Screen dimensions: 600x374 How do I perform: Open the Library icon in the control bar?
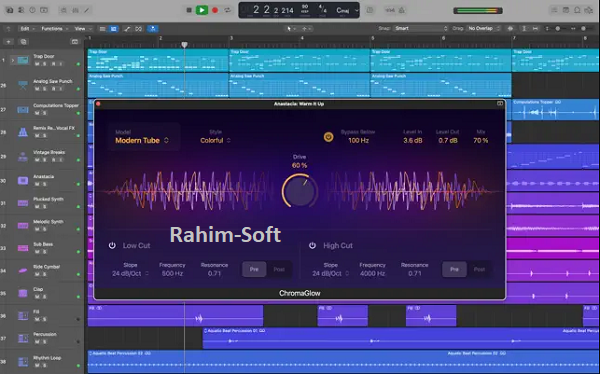9,10
